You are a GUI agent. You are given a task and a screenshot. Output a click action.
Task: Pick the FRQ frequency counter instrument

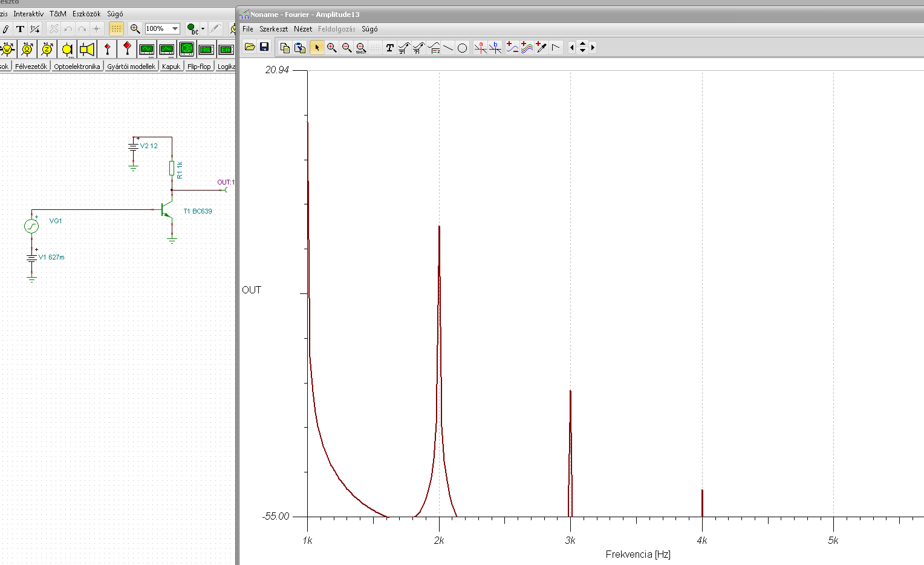pyautogui.click(x=207, y=49)
